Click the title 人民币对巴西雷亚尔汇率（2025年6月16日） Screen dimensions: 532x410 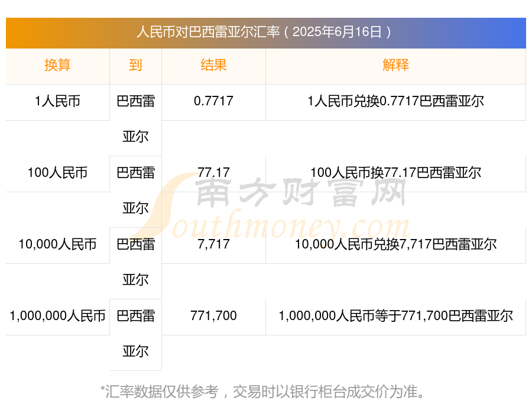tap(264, 32)
